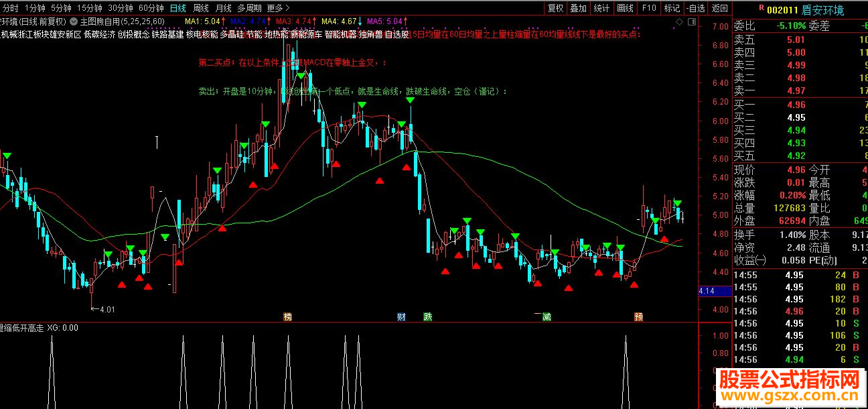868x409 pixels.
Task: Select the 15分钟 period tab
Action: point(90,8)
